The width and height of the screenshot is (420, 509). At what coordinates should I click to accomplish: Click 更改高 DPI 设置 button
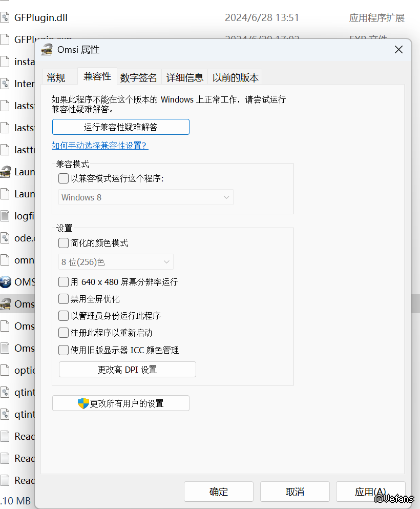[127, 370]
